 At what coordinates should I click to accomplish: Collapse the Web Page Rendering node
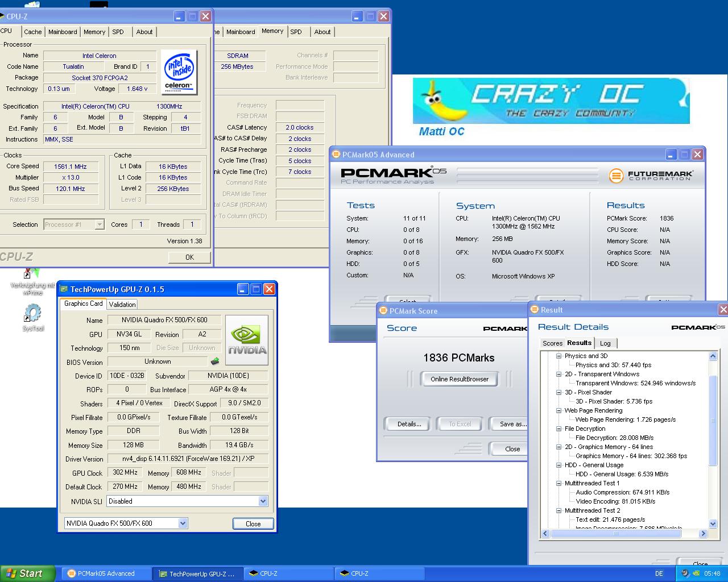click(559, 410)
